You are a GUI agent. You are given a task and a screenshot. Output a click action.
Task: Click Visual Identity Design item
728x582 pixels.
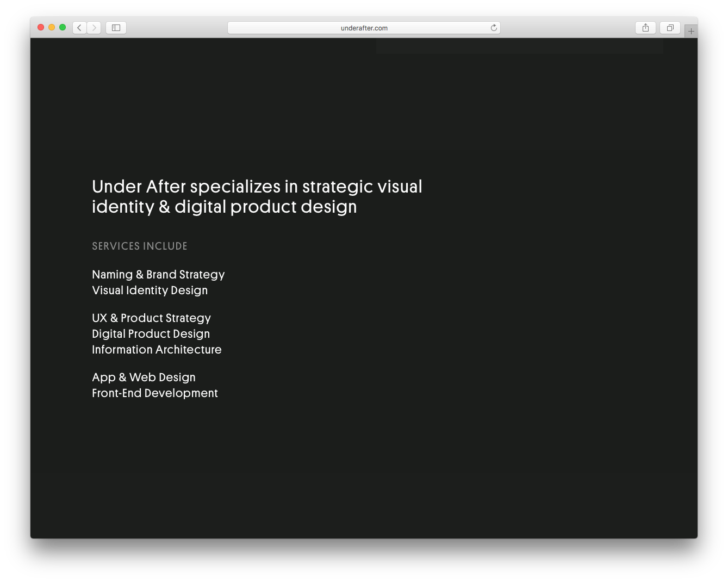click(x=150, y=290)
